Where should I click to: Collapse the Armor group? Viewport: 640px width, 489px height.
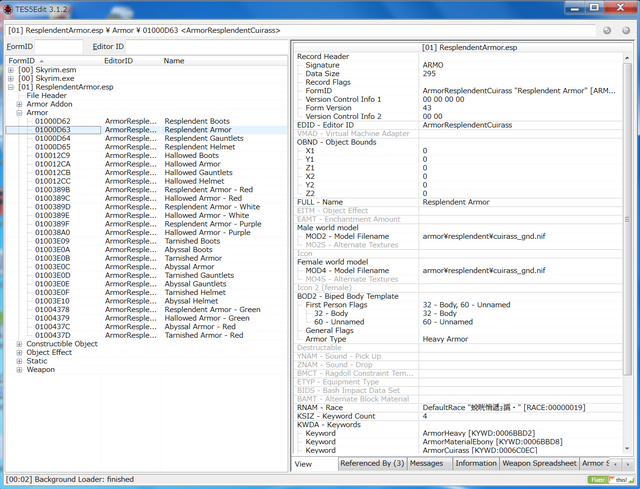click(x=19, y=113)
